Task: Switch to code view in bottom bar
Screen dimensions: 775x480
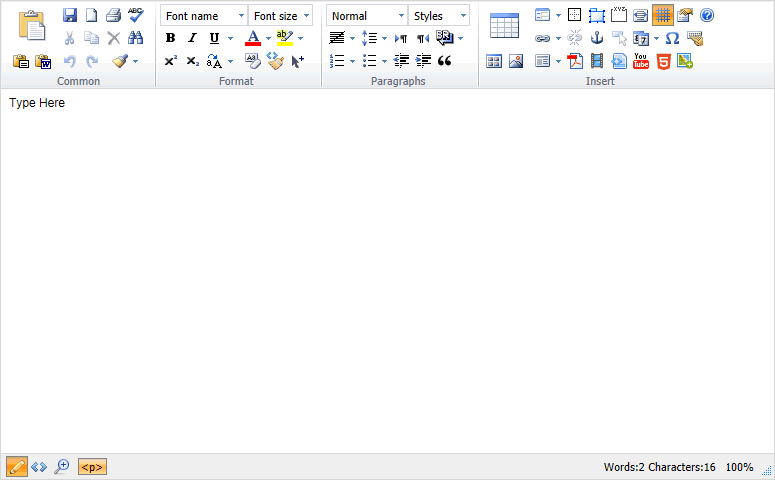Action: pos(39,467)
